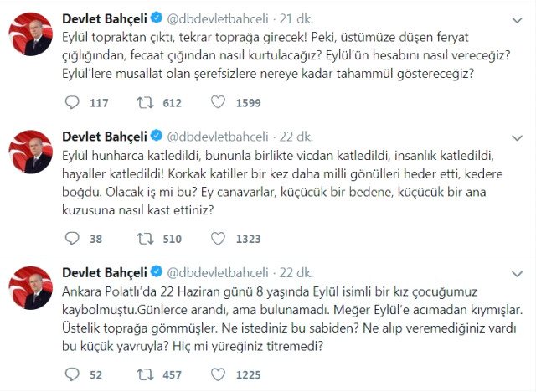The width and height of the screenshot is (536, 392).
Task: Open the first tweet's profile avatar
Action: 30,34
